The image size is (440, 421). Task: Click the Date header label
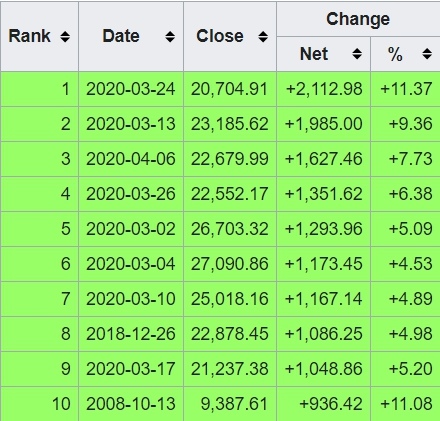(x=121, y=36)
